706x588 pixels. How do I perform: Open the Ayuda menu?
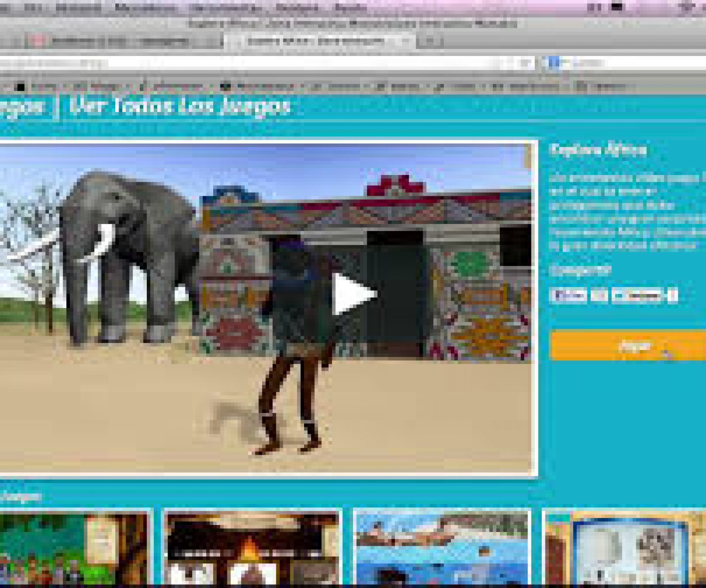click(350, 8)
